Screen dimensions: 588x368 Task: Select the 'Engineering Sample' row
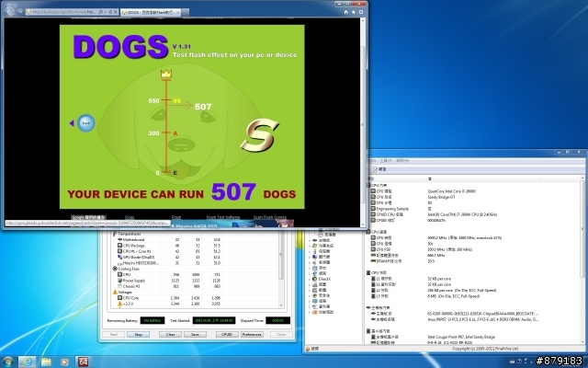(392, 209)
